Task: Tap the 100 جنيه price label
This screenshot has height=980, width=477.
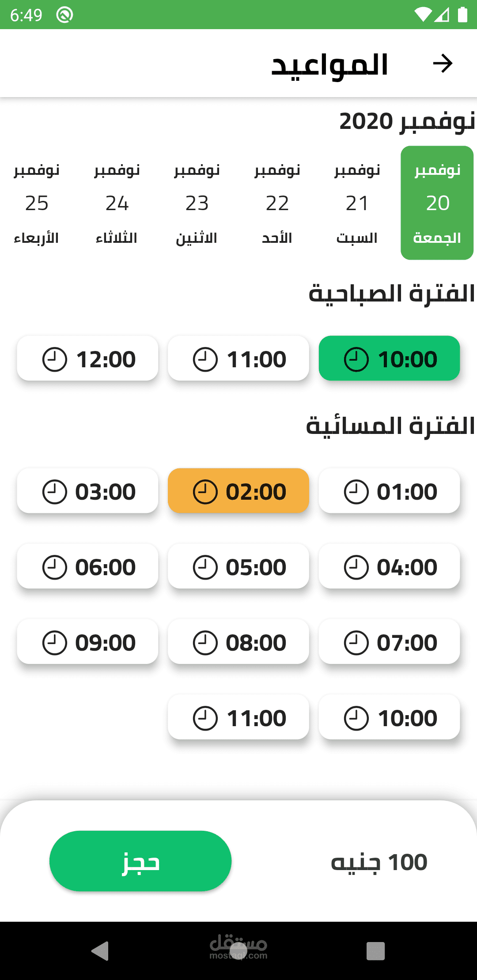Action: (379, 862)
